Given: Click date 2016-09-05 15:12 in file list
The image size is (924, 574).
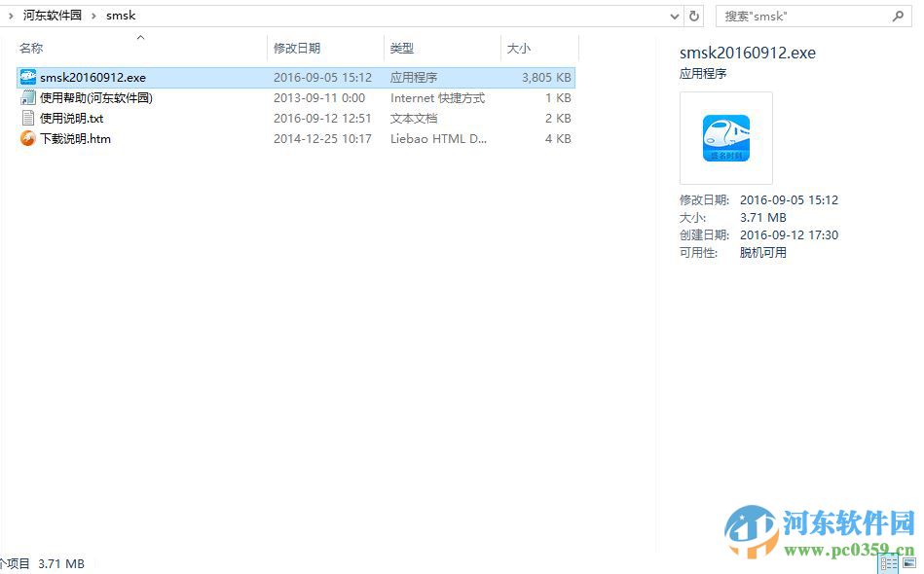Looking at the screenshot, I should 322,77.
